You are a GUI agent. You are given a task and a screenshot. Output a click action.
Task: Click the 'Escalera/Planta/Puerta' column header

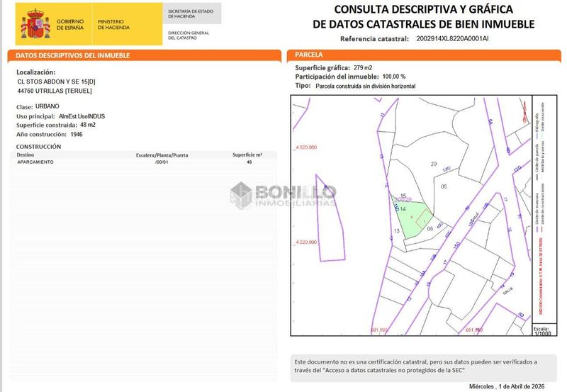click(x=162, y=155)
